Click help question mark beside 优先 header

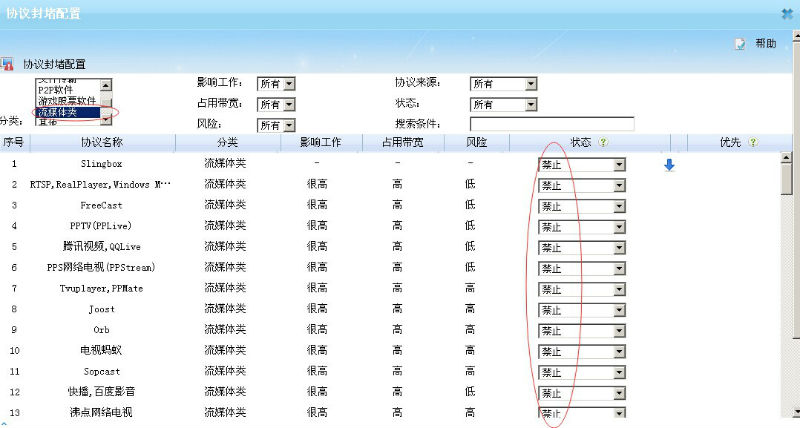pos(752,143)
